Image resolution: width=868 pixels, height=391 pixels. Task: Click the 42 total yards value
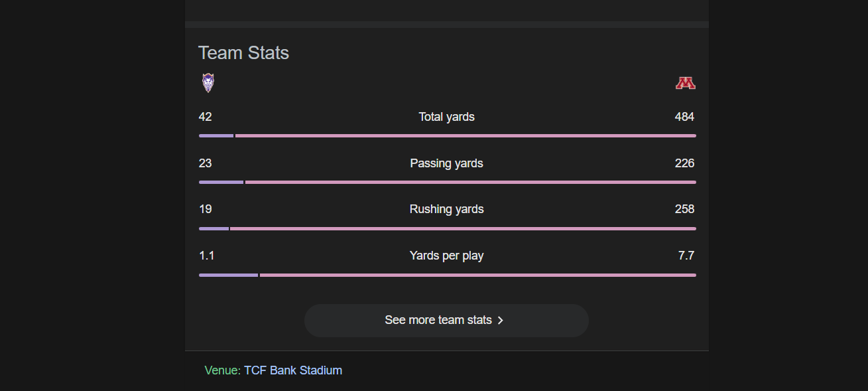(x=206, y=117)
